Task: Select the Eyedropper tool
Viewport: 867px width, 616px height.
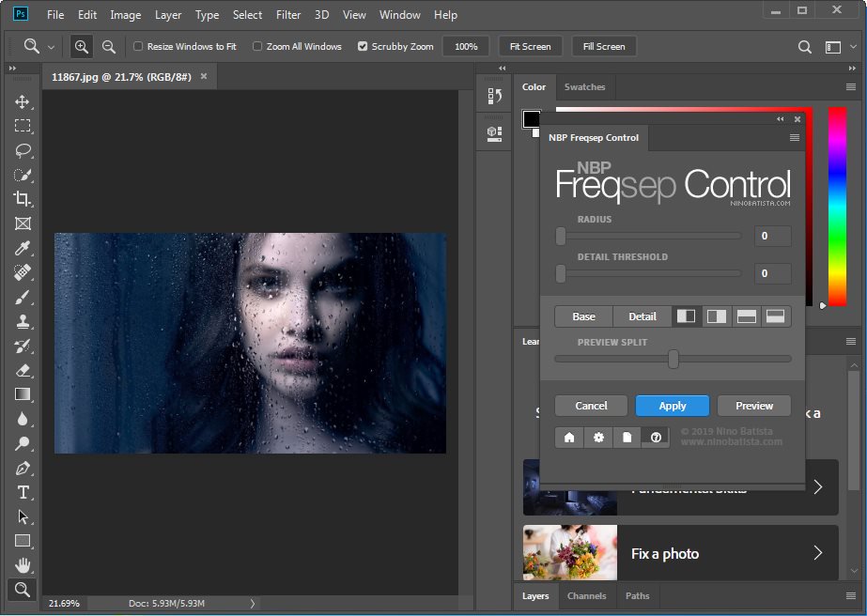Action: click(23, 248)
